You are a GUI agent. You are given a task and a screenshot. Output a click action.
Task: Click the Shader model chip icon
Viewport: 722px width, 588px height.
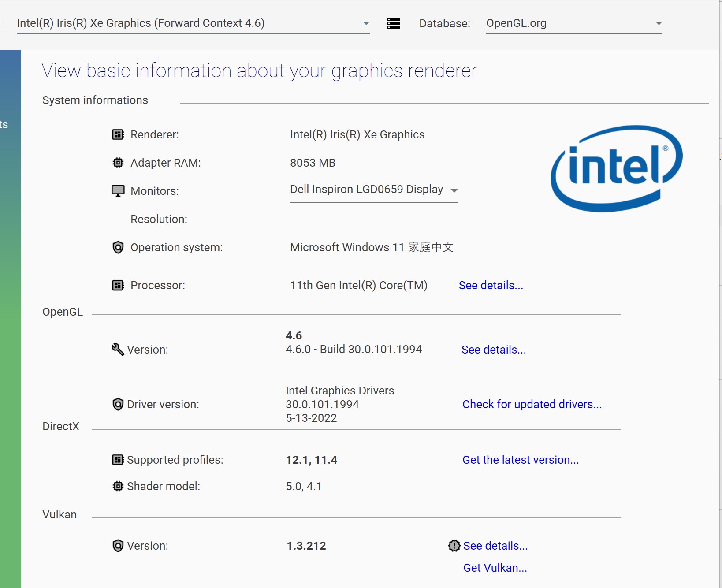point(118,486)
